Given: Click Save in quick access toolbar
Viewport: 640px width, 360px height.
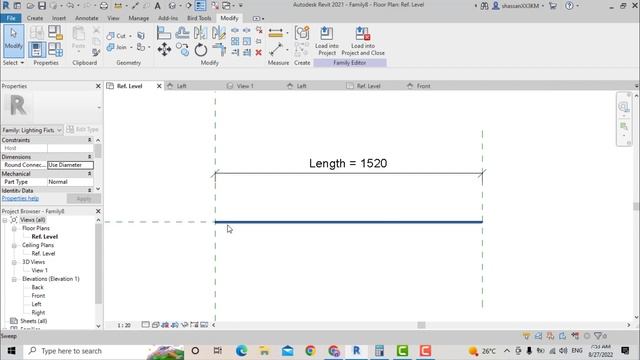Looking at the screenshot, I should point(42,6).
